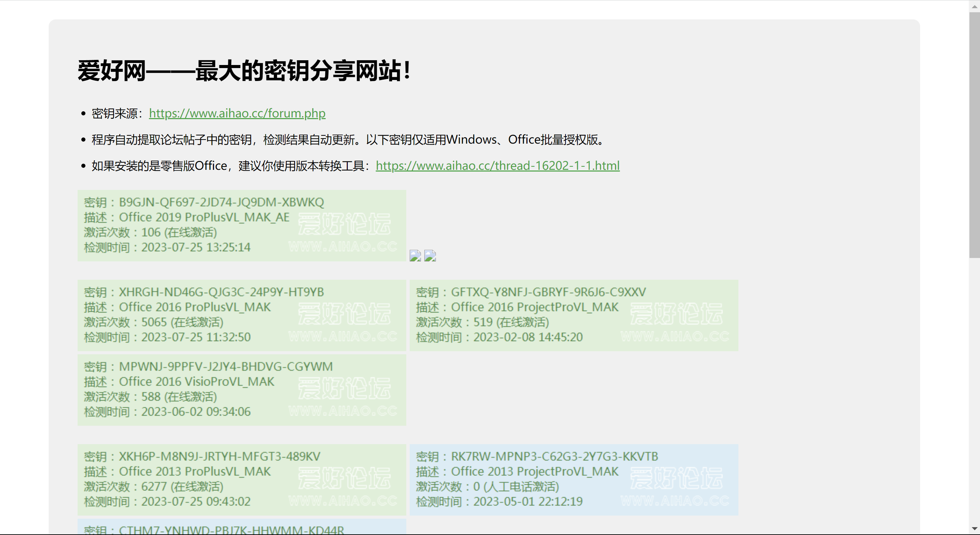Click the Office 2016 VisioProVL_MAK key card
Image resolution: width=980 pixels, height=535 pixels.
point(242,390)
